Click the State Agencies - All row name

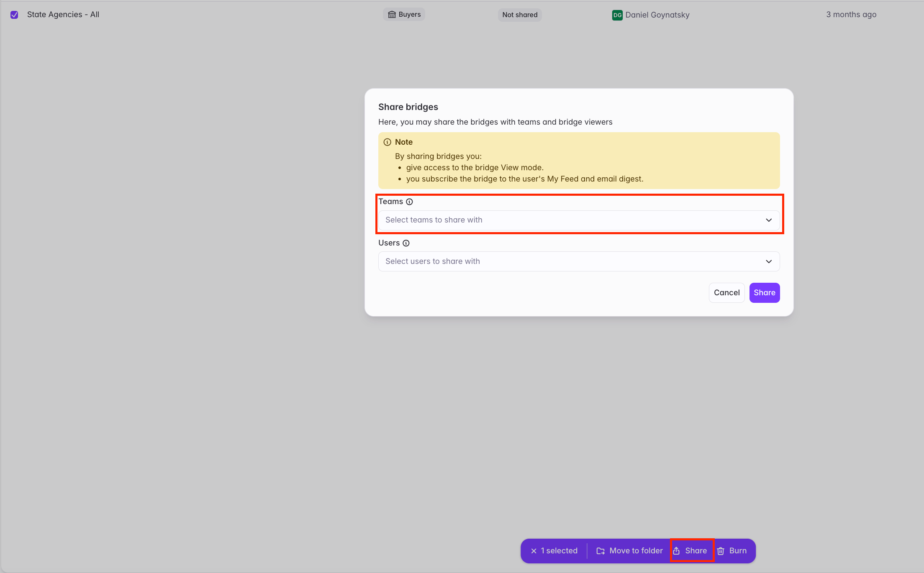coord(63,15)
